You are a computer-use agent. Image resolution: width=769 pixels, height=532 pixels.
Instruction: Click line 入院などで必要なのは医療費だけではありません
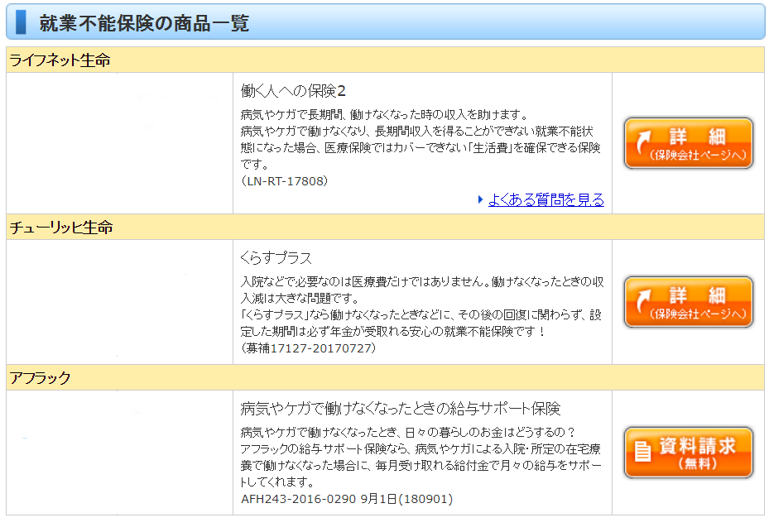tap(362, 282)
